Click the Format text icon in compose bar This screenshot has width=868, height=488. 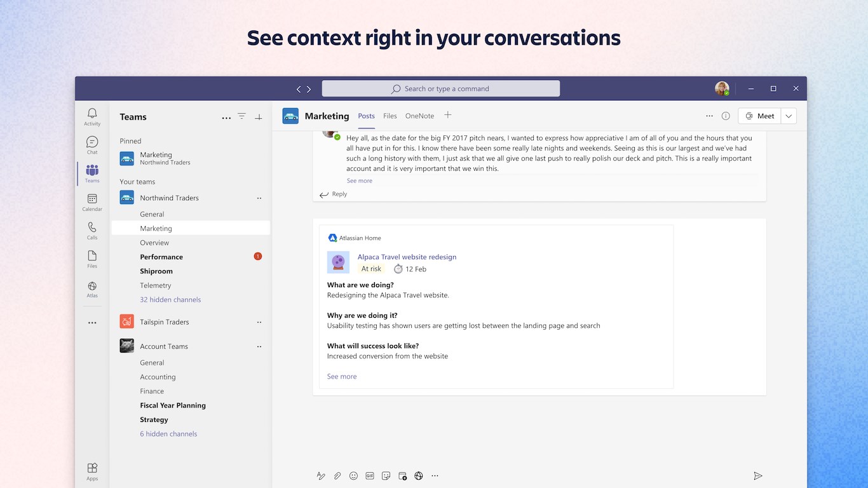point(321,475)
